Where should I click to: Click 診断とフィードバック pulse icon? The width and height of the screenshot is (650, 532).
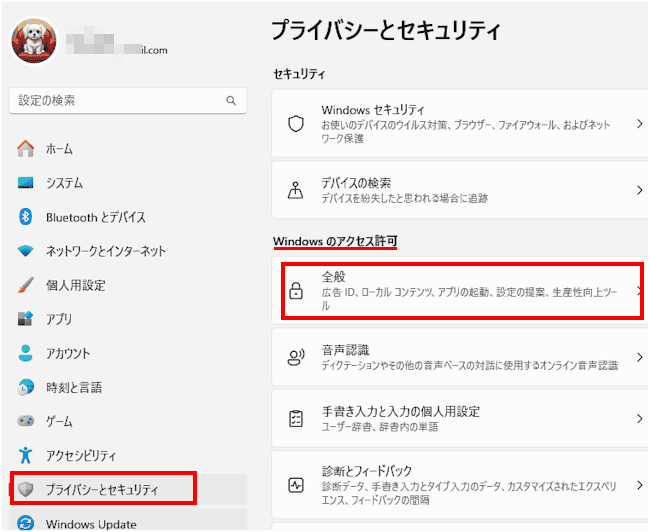click(296, 485)
